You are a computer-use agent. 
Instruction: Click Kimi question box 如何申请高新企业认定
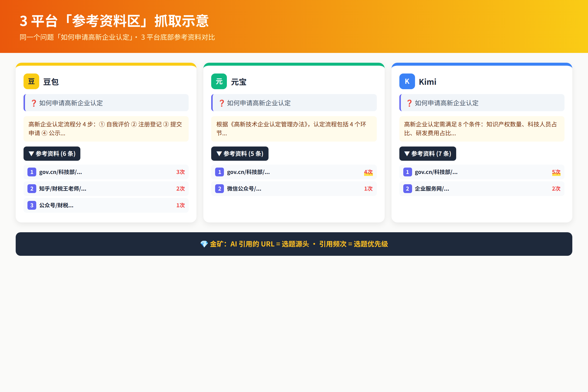click(482, 103)
